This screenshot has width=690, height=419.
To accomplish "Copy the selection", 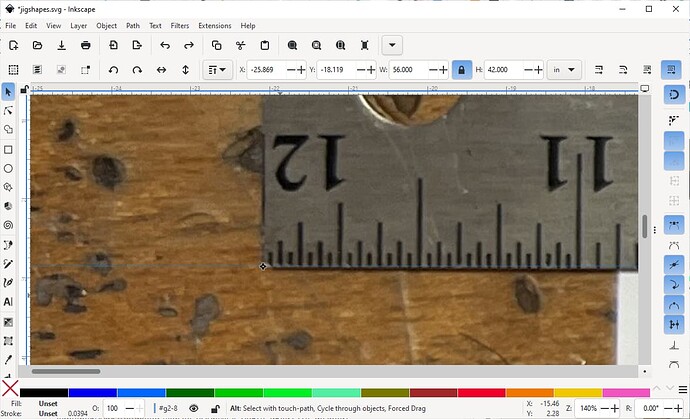I will pyautogui.click(x=217, y=45).
